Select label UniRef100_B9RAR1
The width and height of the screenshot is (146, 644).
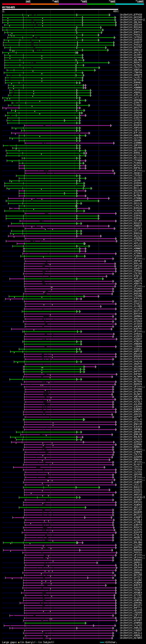(131, 82)
